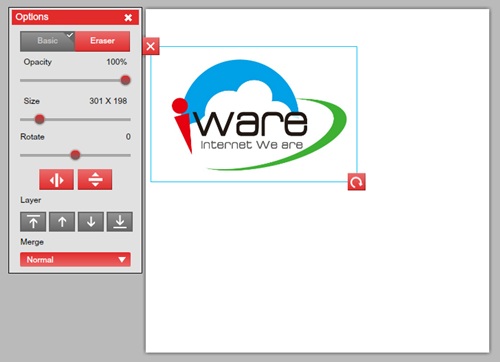Image resolution: width=500 pixels, height=362 pixels.
Task: Move layer up one level
Action: [x=62, y=222]
